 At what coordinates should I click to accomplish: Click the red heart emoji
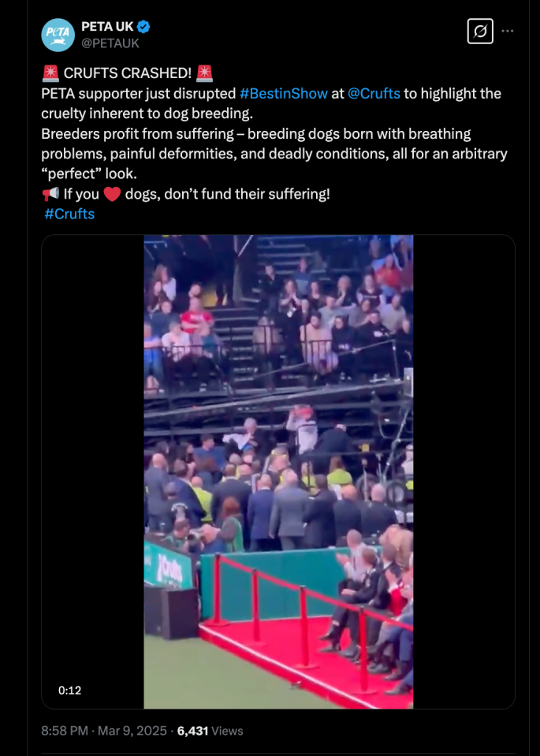[112, 194]
